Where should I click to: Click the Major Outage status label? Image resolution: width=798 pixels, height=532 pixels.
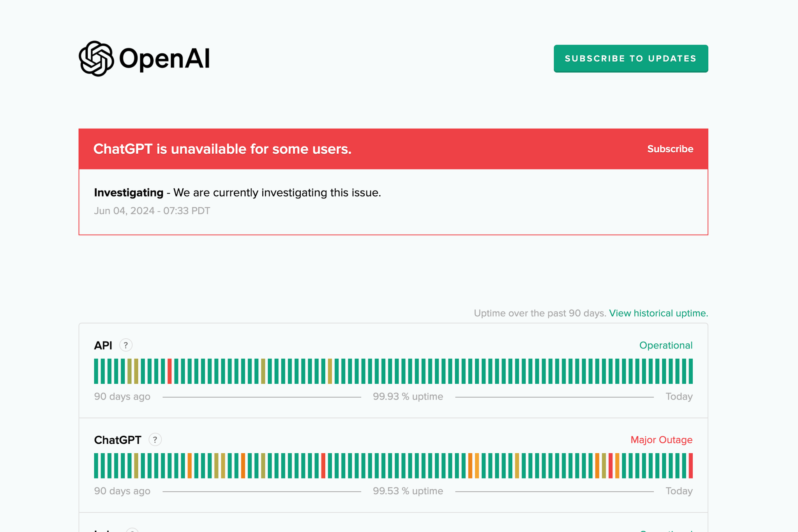661,440
